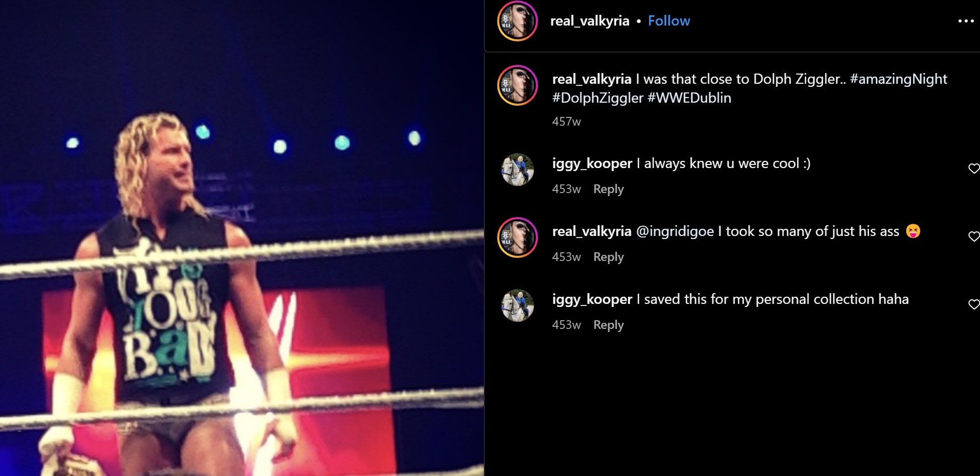
Task: Visit the @ingridigoe mentioned profile
Action: [675, 231]
